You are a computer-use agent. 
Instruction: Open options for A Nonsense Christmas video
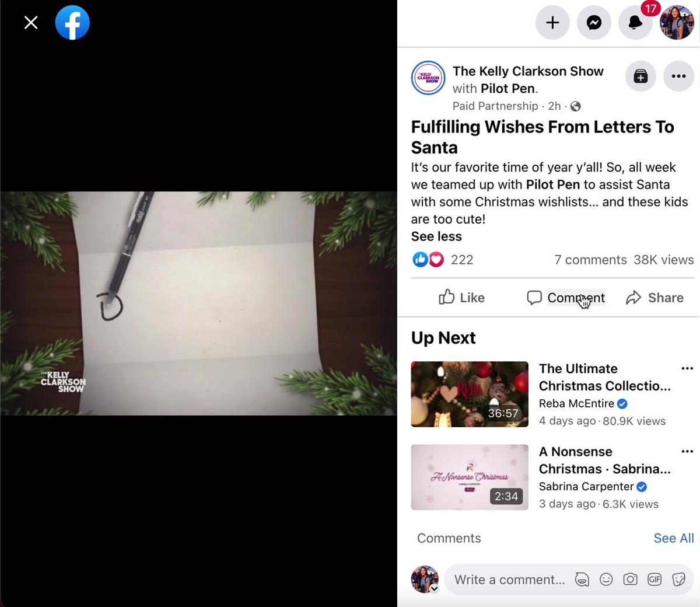[x=687, y=451]
